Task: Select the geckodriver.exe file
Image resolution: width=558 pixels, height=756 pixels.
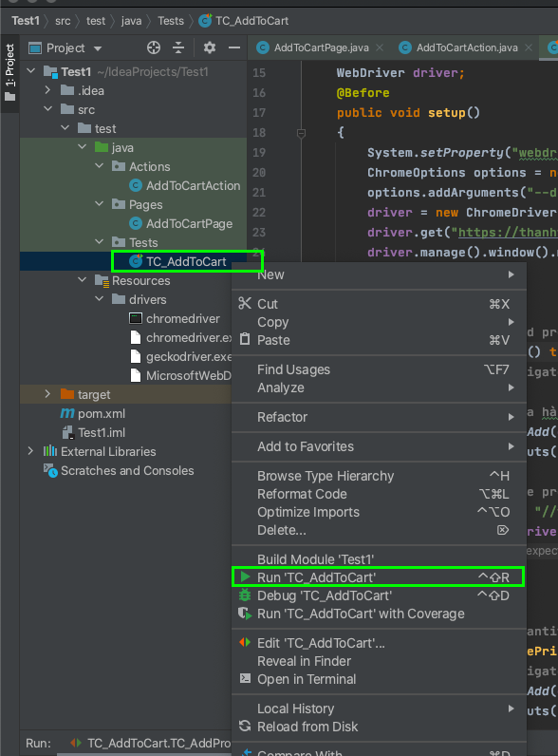Action: pos(181,357)
